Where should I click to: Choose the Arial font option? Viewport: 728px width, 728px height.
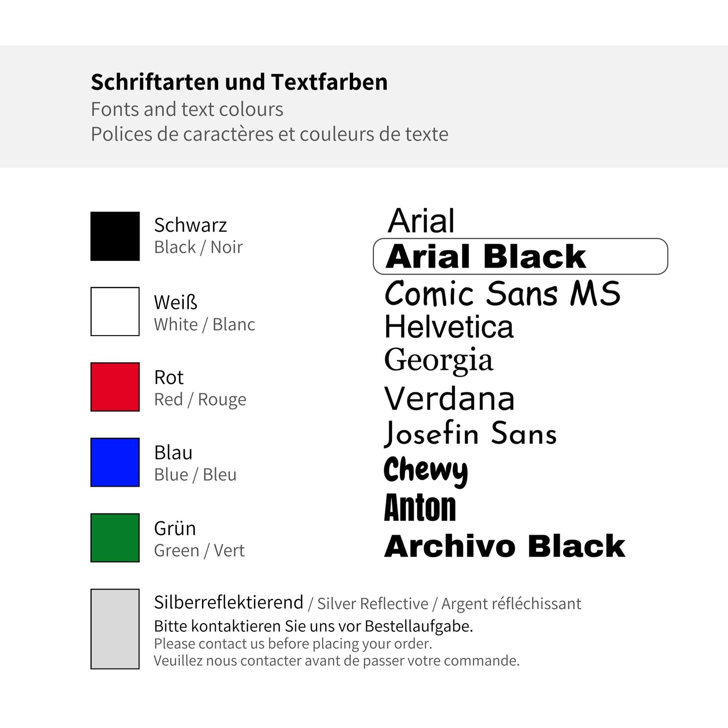click(421, 221)
